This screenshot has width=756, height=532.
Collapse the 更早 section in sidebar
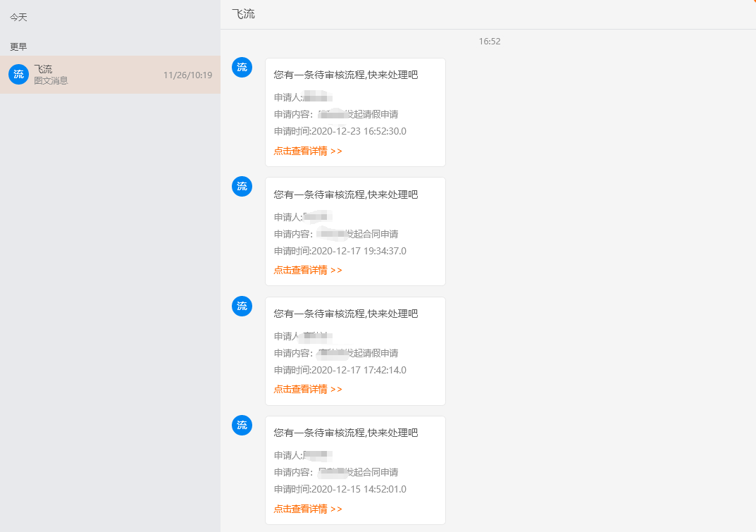[x=18, y=47]
